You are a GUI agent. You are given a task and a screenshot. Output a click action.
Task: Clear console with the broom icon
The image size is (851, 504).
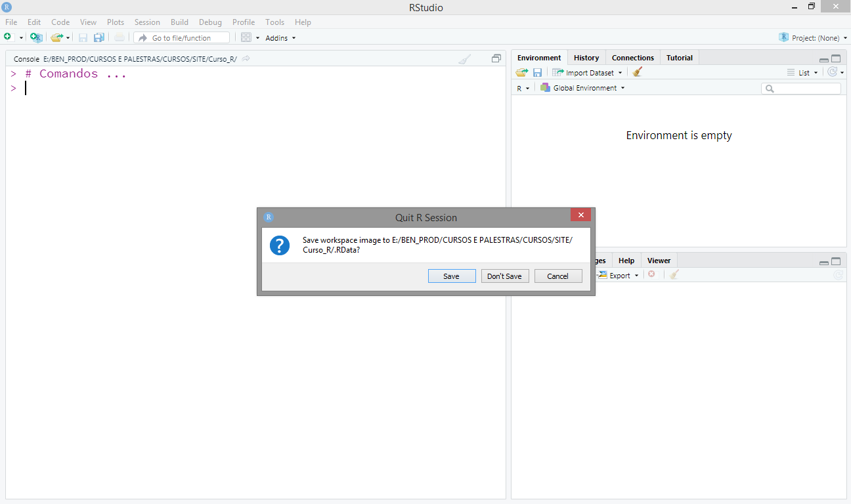[x=465, y=59]
